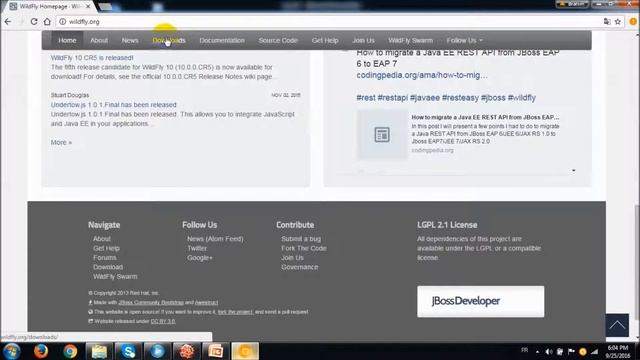Open the Join Us navbar item

click(363, 40)
